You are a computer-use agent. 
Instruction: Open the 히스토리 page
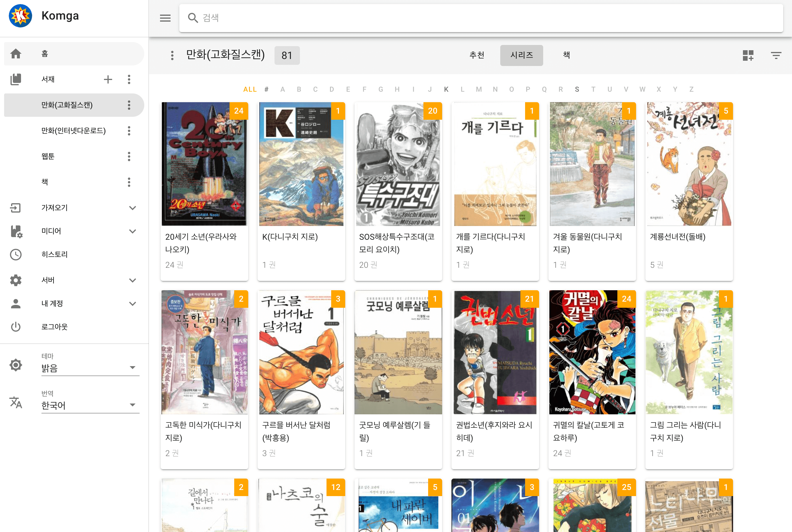click(54, 254)
